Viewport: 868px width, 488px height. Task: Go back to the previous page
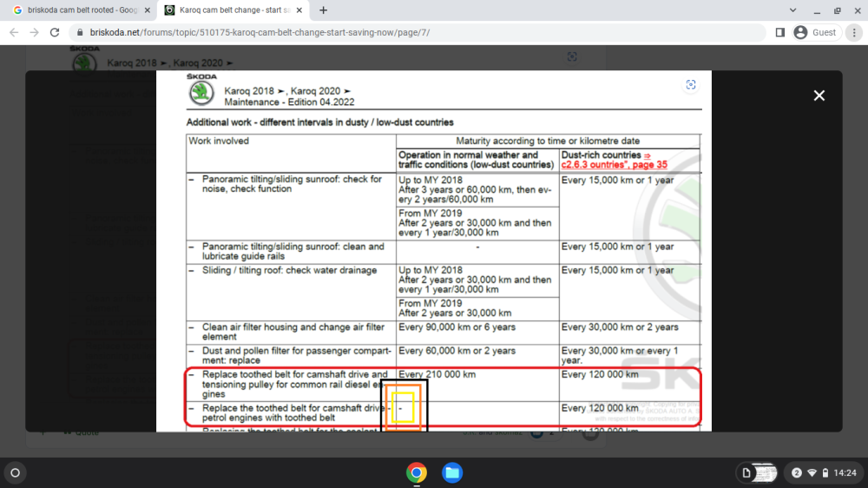point(14,33)
